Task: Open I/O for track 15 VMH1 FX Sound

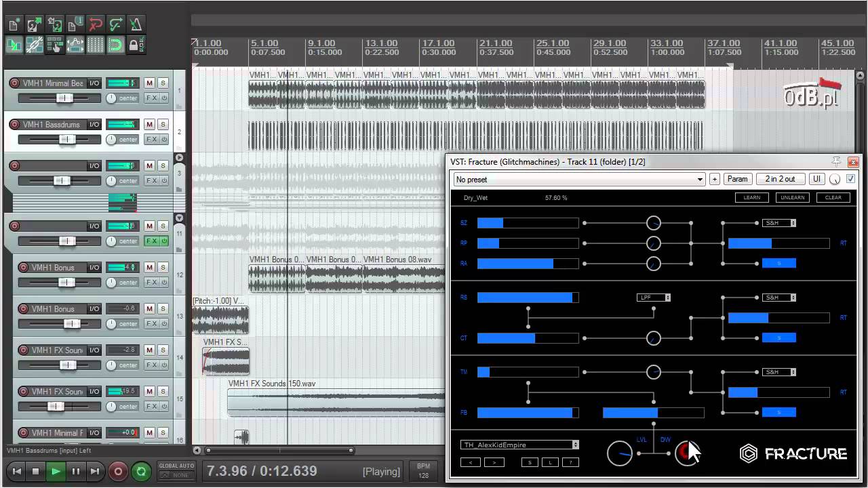Action: 94,392
